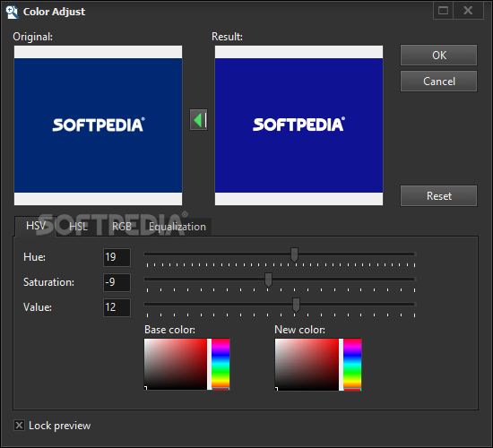Click the Saturation value input field
The width and height of the screenshot is (493, 448).
117,282
